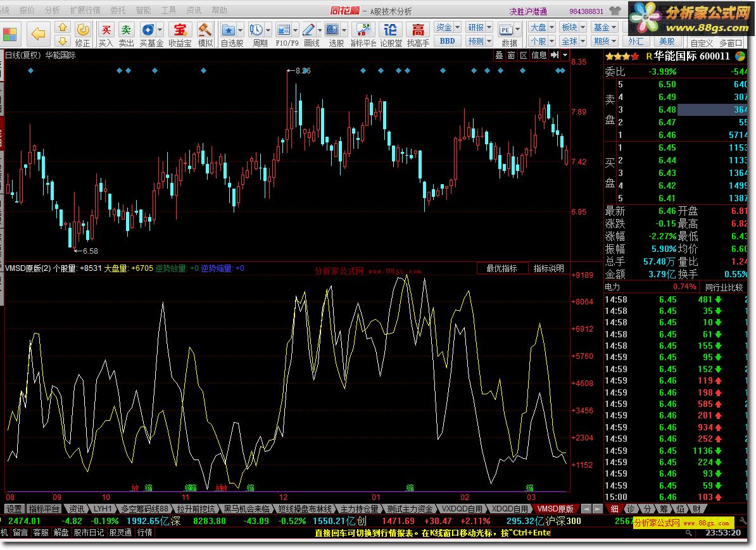
Task: Toggle the 窗 window button
Action: [x=512, y=56]
